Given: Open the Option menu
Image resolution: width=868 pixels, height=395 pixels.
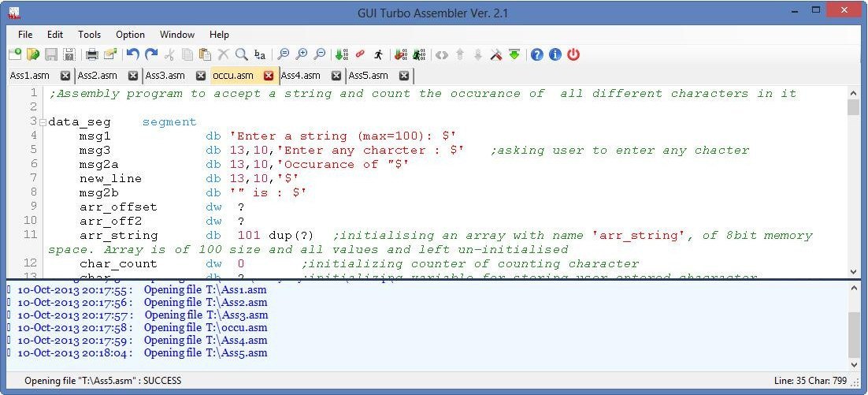Looking at the screenshot, I should [x=130, y=35].
